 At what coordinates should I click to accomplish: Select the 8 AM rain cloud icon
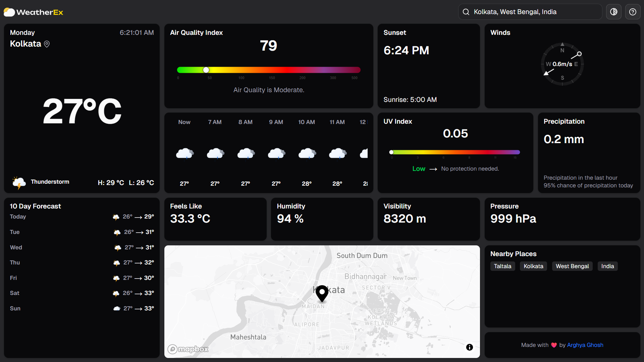246,154
